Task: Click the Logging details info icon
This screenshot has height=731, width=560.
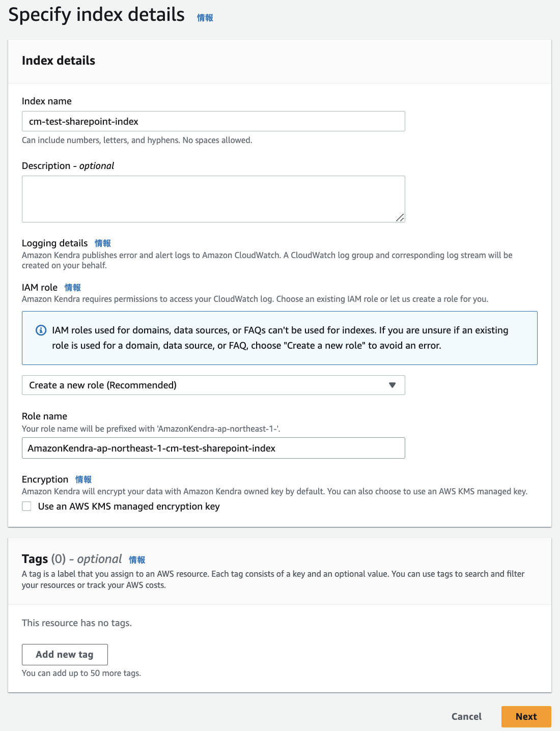Action: point(104,243)
